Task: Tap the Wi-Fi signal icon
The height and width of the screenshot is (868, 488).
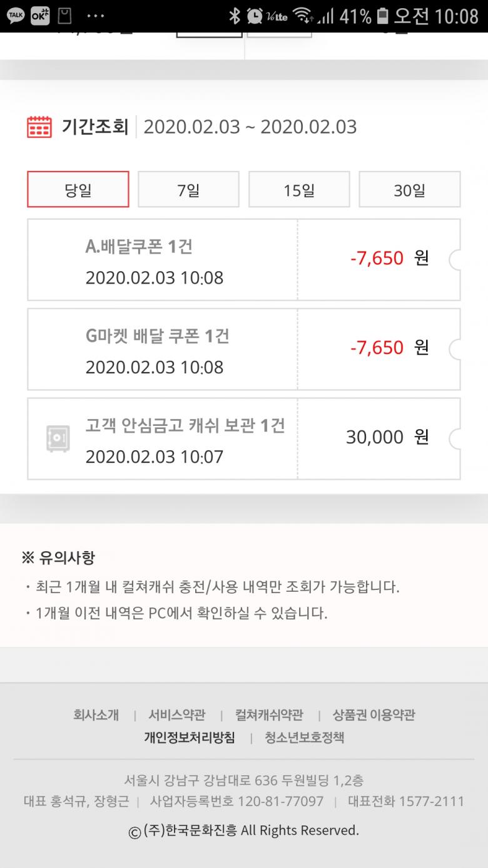Action: (x=303, y=16)
